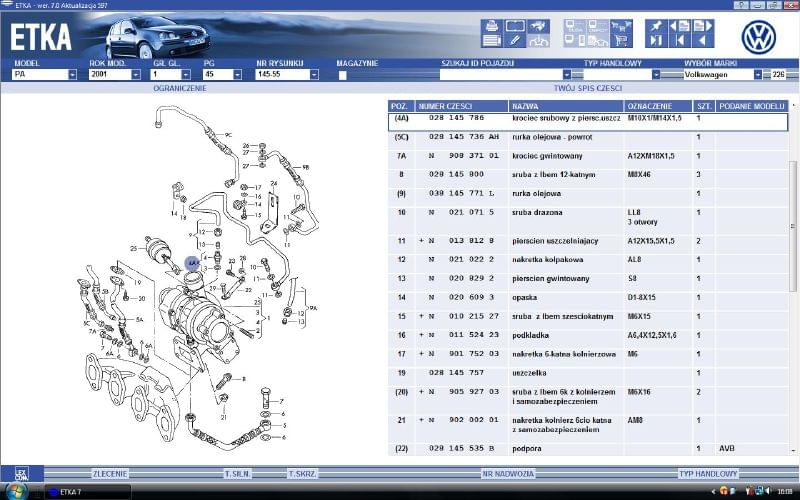Click the rectangular frame icon in the toolbar

coord(515,26)
